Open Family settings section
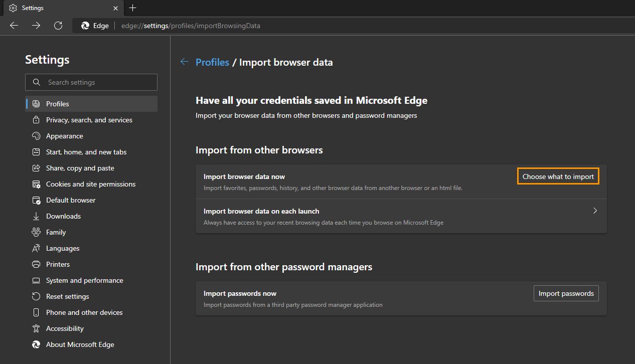 91,232
